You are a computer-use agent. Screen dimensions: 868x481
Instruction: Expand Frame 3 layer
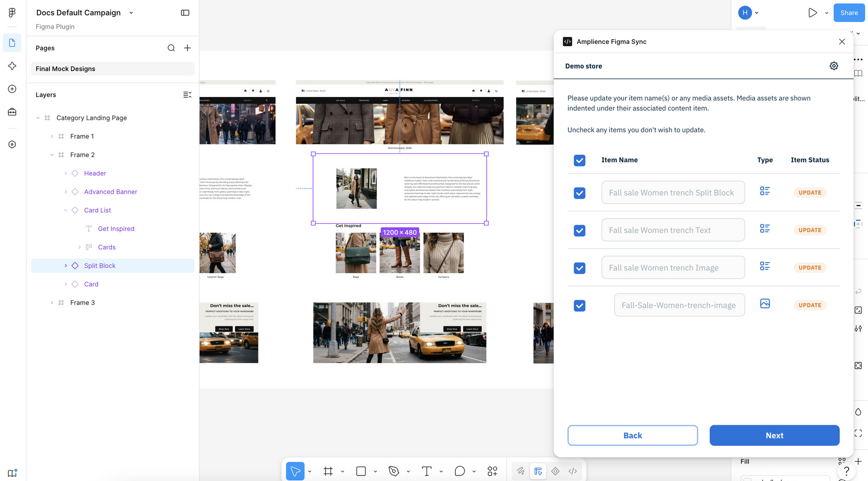tap(52, 303)
